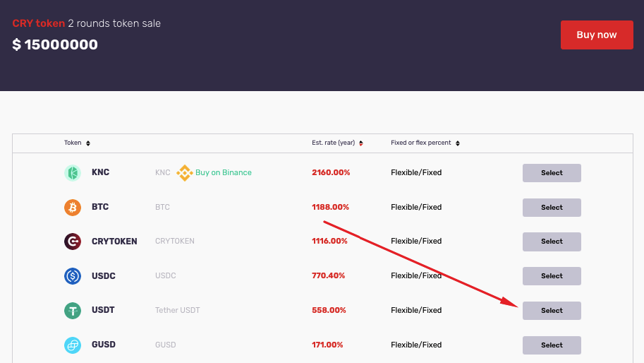This screenshot has height=363, width=644.
Task: Click the yellow Binance logo icon
Action: 185,172
